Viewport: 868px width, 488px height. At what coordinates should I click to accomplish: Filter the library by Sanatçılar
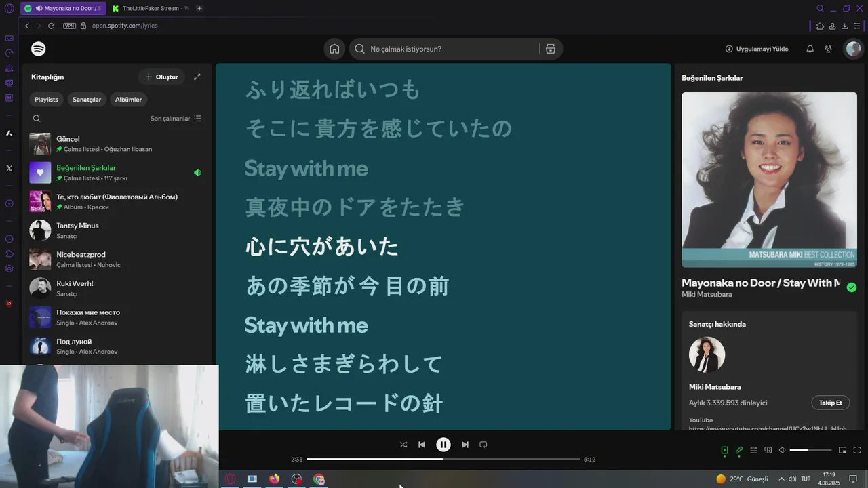pos(87,100)
